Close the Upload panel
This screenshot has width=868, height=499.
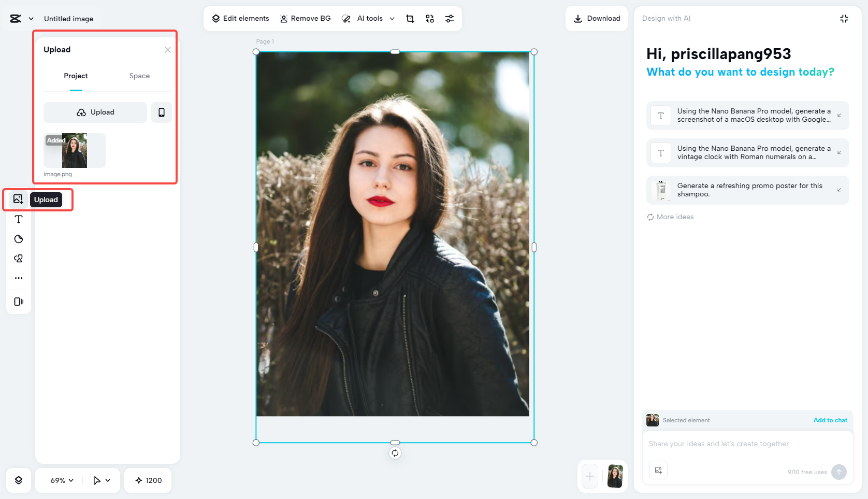(x=168, y=50)
